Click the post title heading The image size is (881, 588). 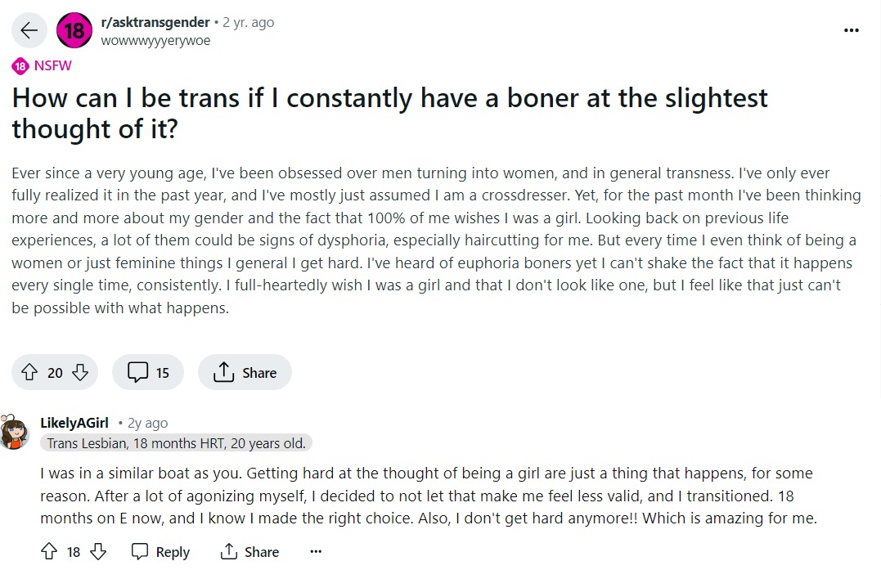(x=389, y=114)
